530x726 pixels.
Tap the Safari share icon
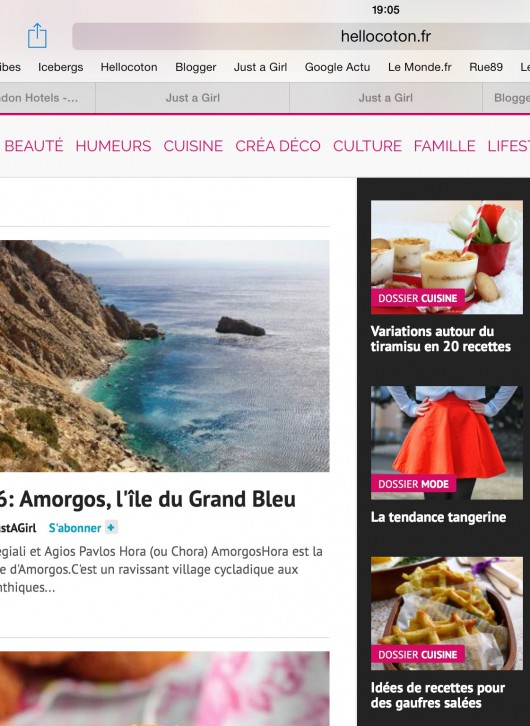pos(37,36)
